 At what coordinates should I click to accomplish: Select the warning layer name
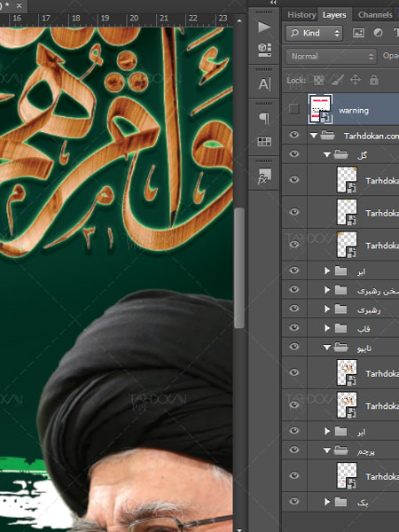click(354, 110)
